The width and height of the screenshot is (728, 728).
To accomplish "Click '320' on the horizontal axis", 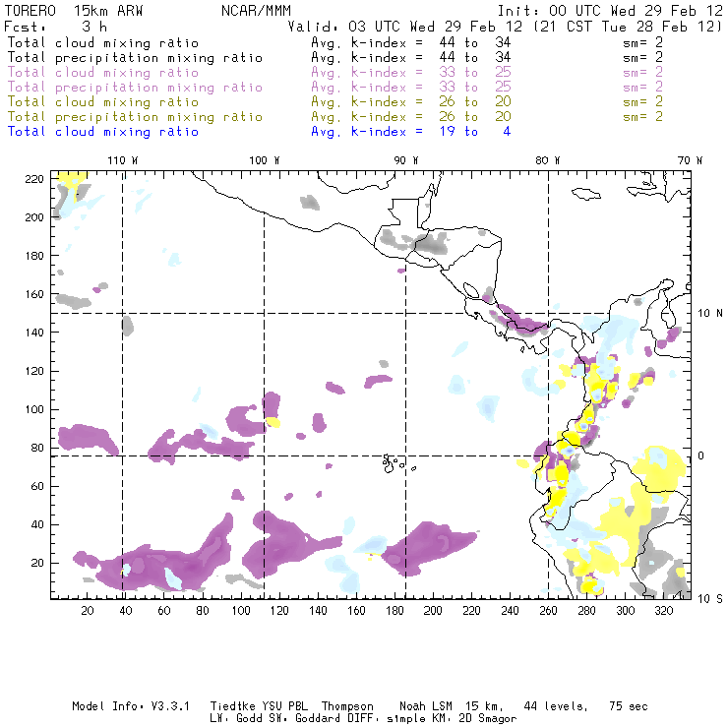I will (664, 611).
